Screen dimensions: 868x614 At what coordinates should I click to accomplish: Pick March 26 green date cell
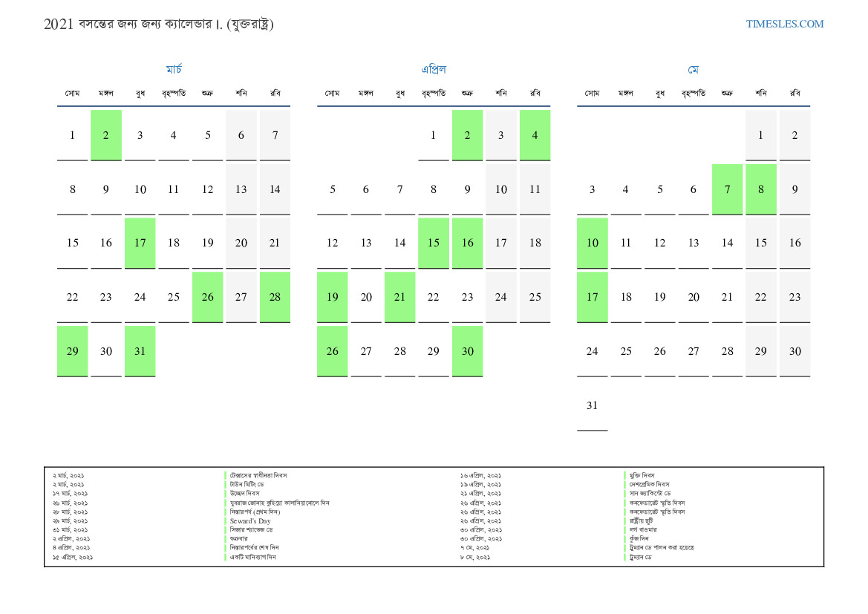pos(208,297)
